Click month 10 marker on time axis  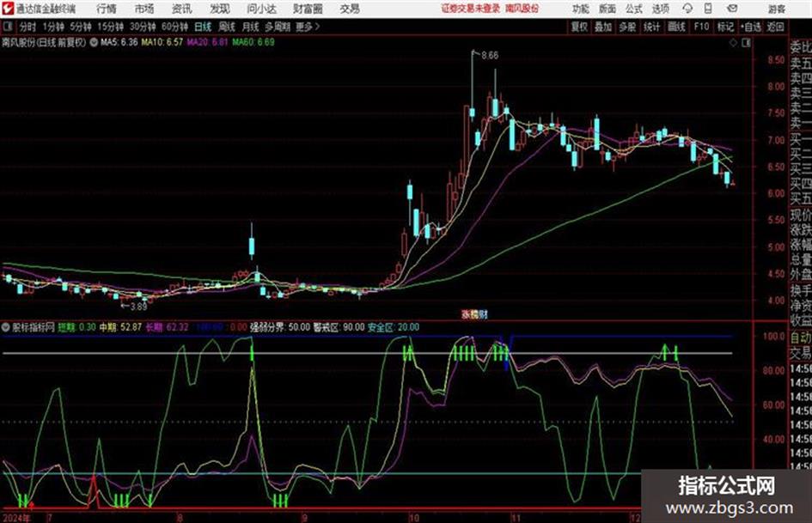413,517
